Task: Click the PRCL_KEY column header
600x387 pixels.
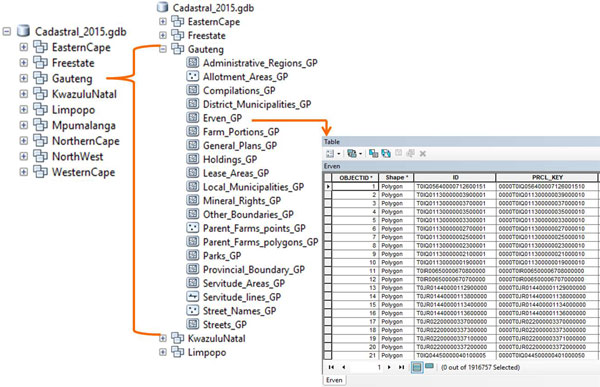Action: pos(547,178)
